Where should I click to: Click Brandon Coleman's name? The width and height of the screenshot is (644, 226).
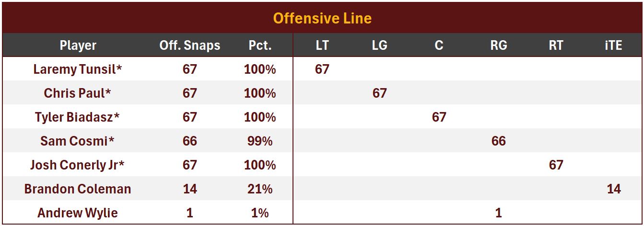(x=78, y=189)
